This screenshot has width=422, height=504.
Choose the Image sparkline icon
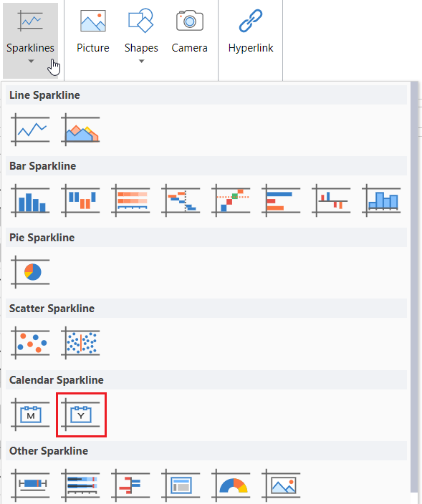click(x=282, y=485)
